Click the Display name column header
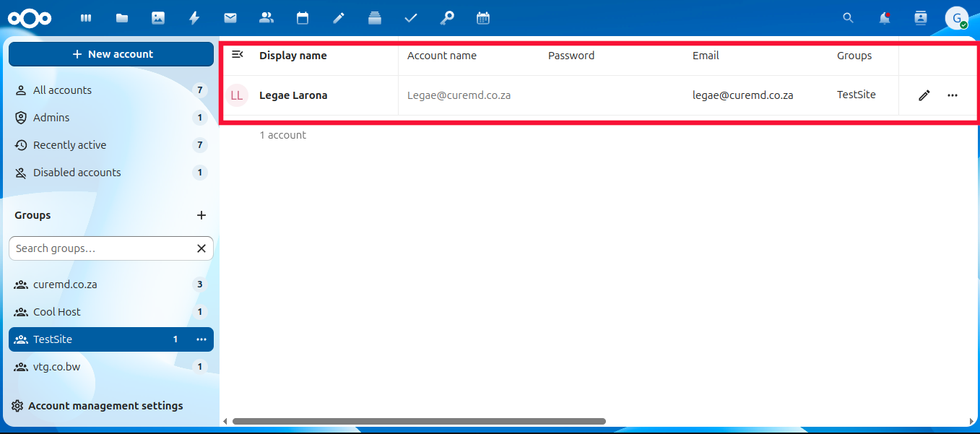This screenshot has width=980, height=434. click(293, 56)
